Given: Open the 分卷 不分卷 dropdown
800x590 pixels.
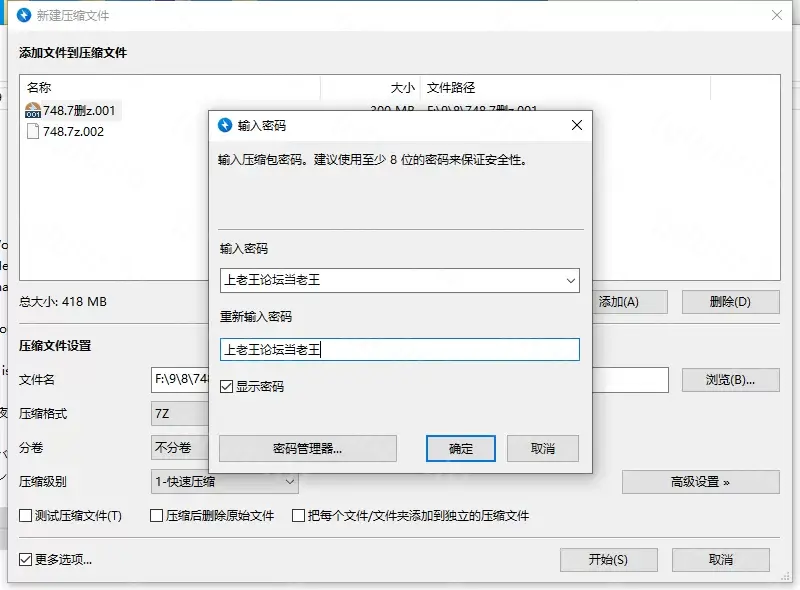Looking at the screenshot, I should (x=180, y=448).
